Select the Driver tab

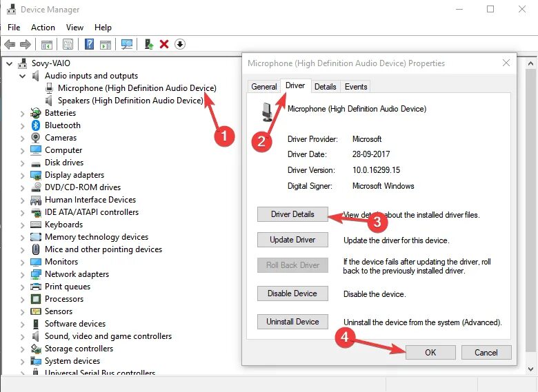[x=295, y=85]
